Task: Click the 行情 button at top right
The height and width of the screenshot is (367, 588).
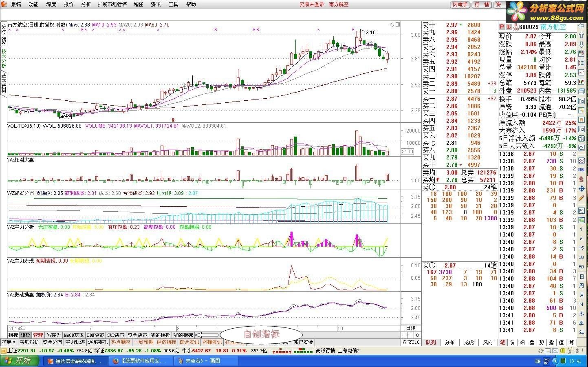Action: [482, 4]
